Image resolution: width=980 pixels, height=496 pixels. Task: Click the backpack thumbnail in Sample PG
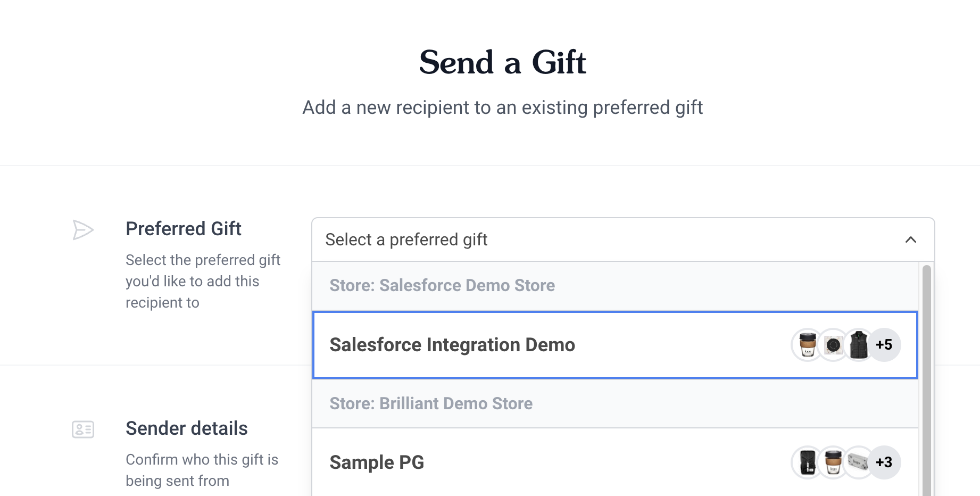pyautogui.click(x=808, y=462)
